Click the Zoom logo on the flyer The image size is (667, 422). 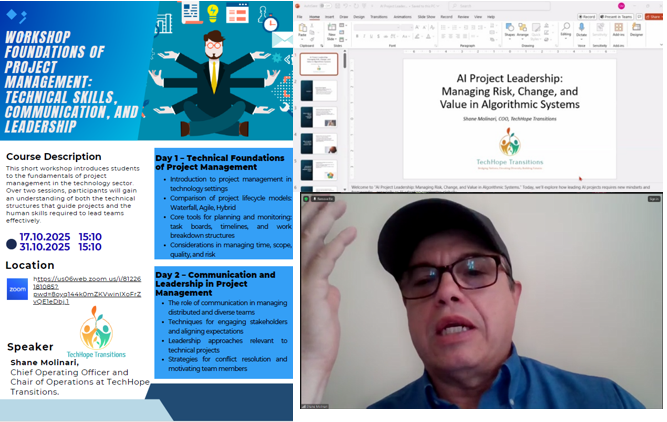pos(17,289)
